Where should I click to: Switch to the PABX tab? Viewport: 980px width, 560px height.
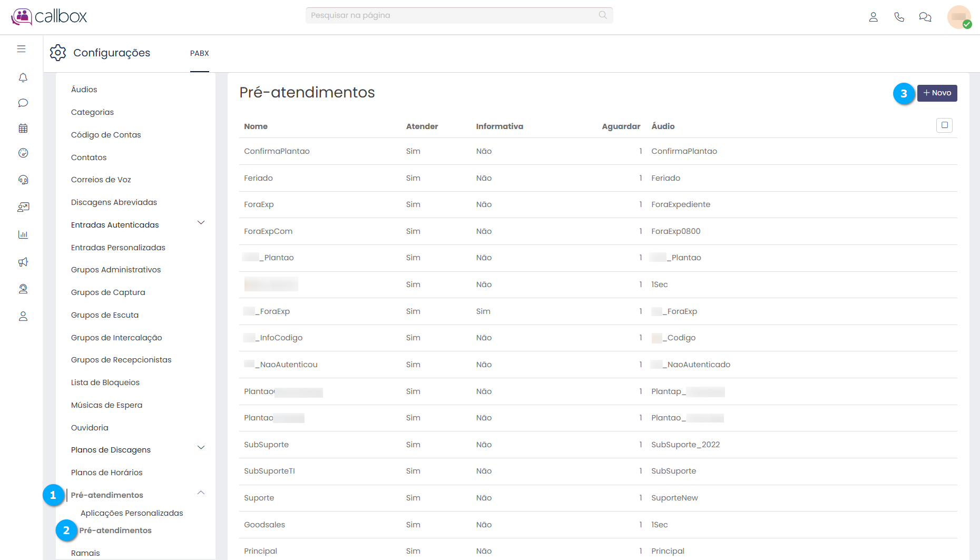pyautogui.click(x=200, y=53)
